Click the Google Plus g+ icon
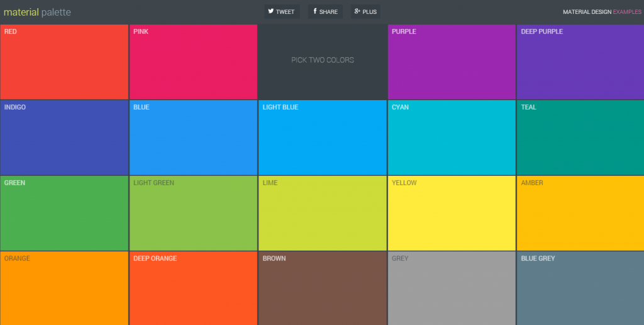Image resolution: width=644 pixels, height=325 pixels. click(x=357, y=11)
